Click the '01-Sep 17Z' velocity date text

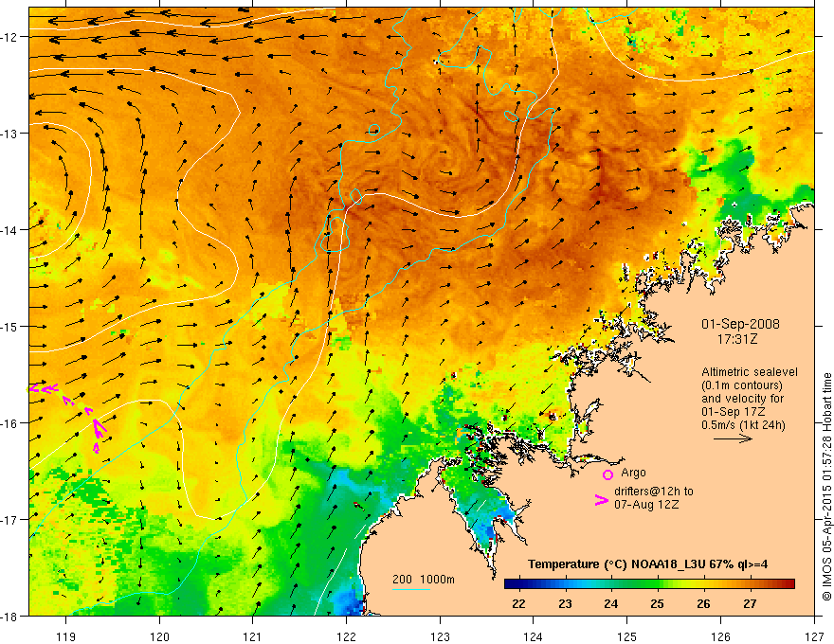coord(735,411)
